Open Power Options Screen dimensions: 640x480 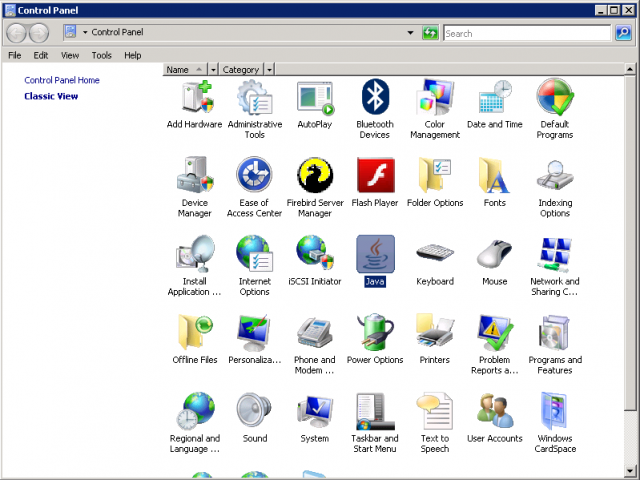(375, 340)
